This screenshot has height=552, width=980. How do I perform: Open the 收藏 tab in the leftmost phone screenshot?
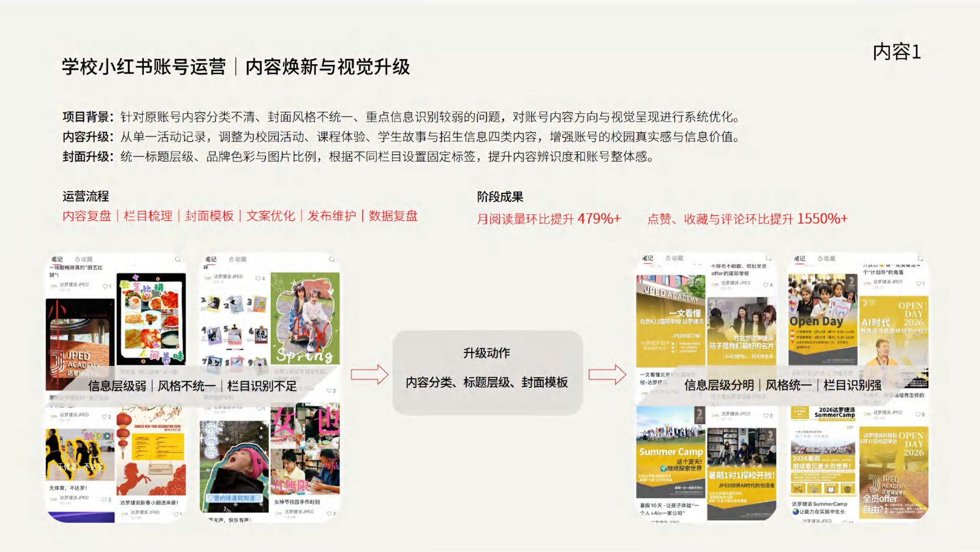tap(84, 259)
